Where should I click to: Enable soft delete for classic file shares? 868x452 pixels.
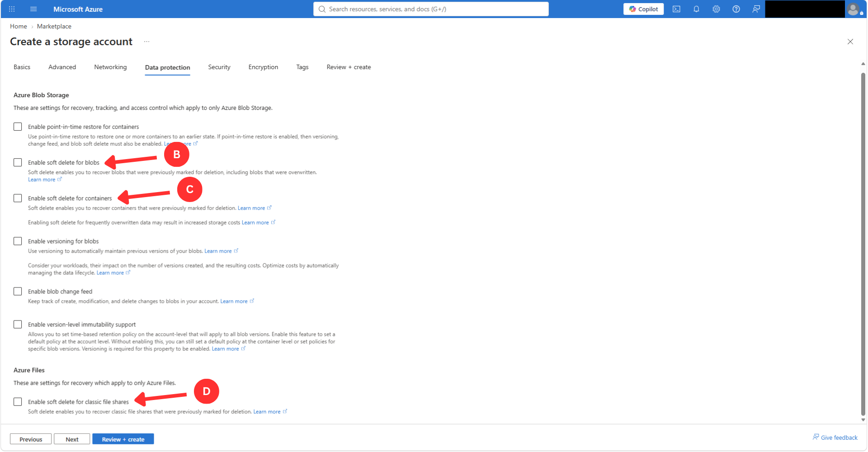pyautogui.click(x=18, y=401)
